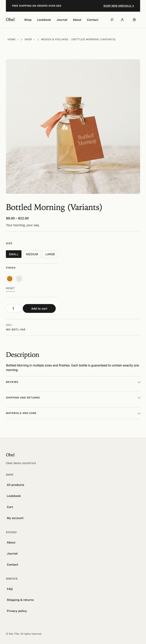The width and height of the screenshot is (146, 644).
Task: Select the Small size option
Action: coord(14,254)
